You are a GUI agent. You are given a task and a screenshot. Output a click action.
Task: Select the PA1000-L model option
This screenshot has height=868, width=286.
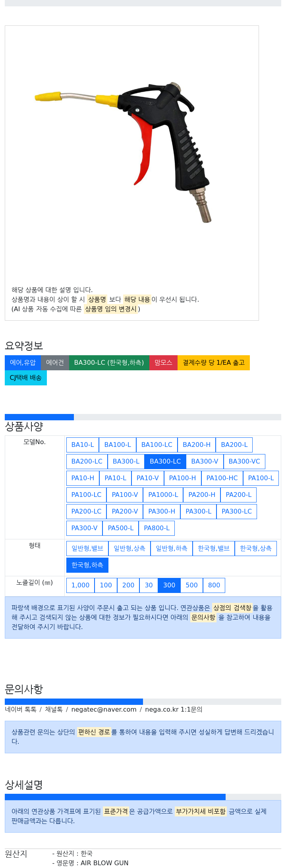point(163,495)
